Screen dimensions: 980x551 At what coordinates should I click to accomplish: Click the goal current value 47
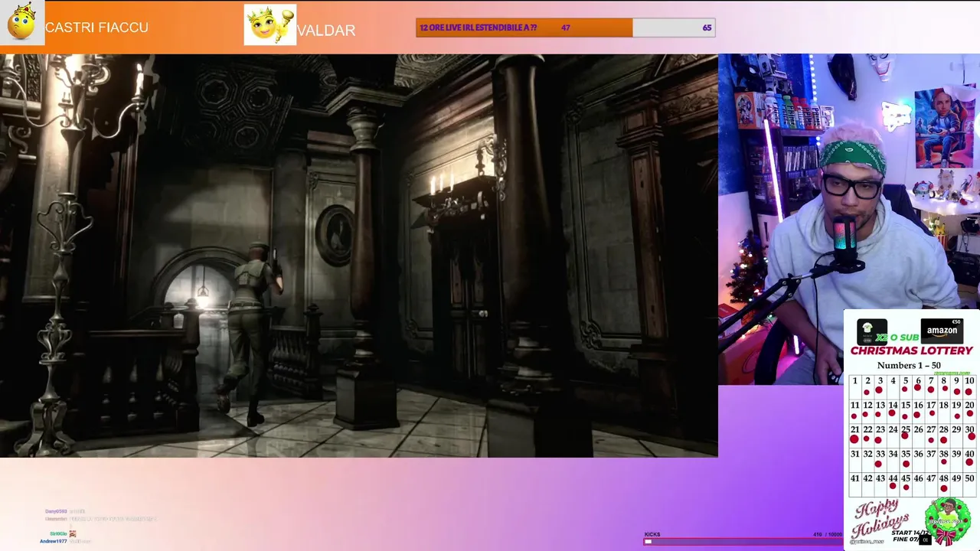click(x=565, y=28)
